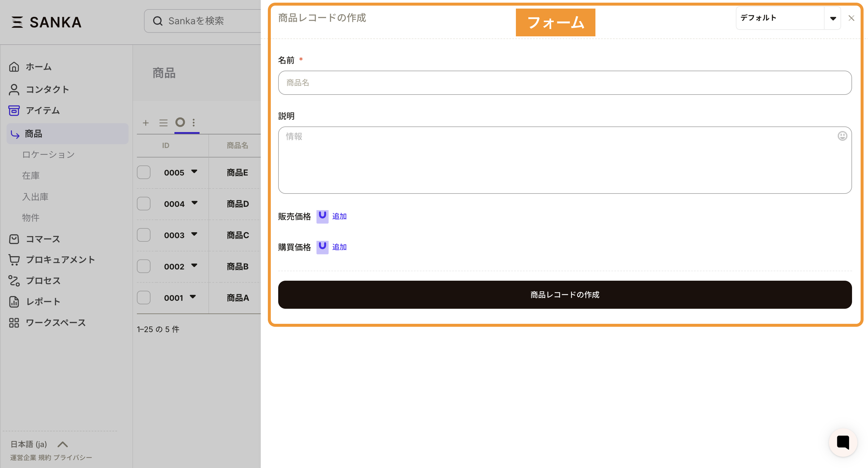
Task: Check the checkbox for row 0005
Action: [144, 172]
